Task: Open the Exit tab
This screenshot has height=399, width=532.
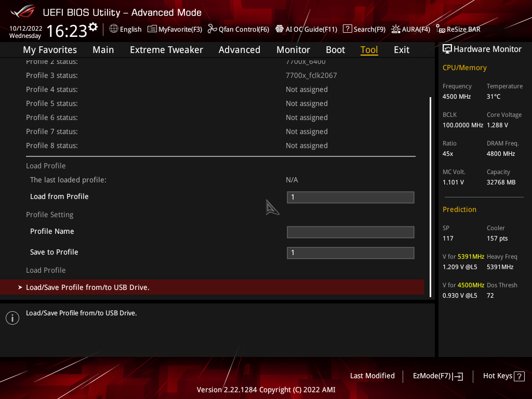Action: pos(402,50)
